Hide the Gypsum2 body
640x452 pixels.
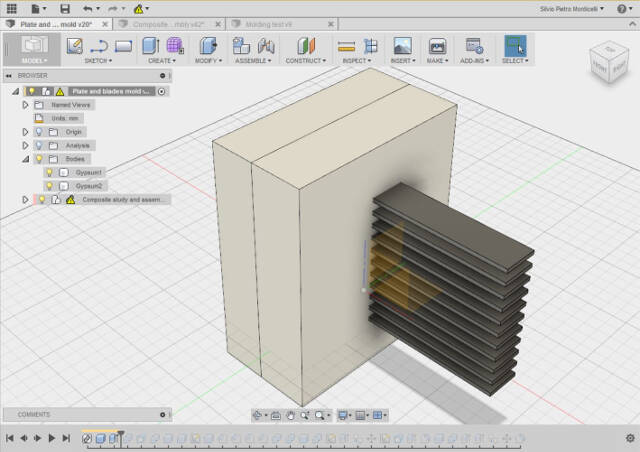point(49,186)
